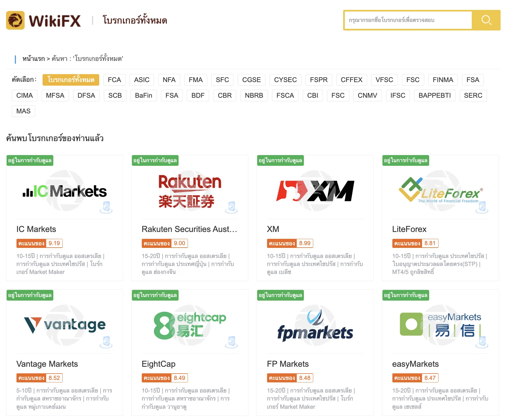Image resolution: width=505 pixels, height=420 pixels.
Task: Filter brokers by IFSC
Action: click(x=398, y=96)
